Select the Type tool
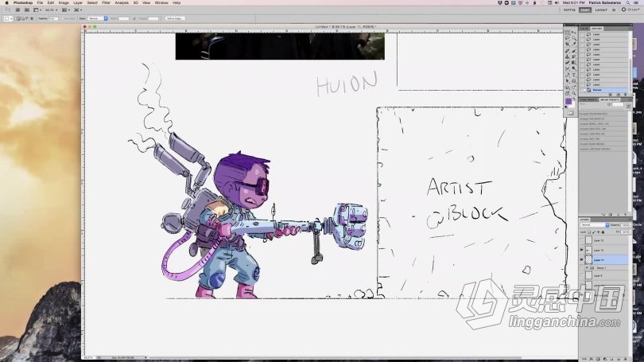Viewport: 644px width, 362px height. 574,74
